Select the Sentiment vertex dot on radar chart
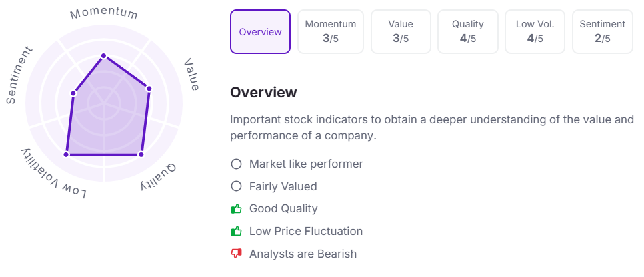The height and width of the screenshot is (277, 644). tap(73, 94)
